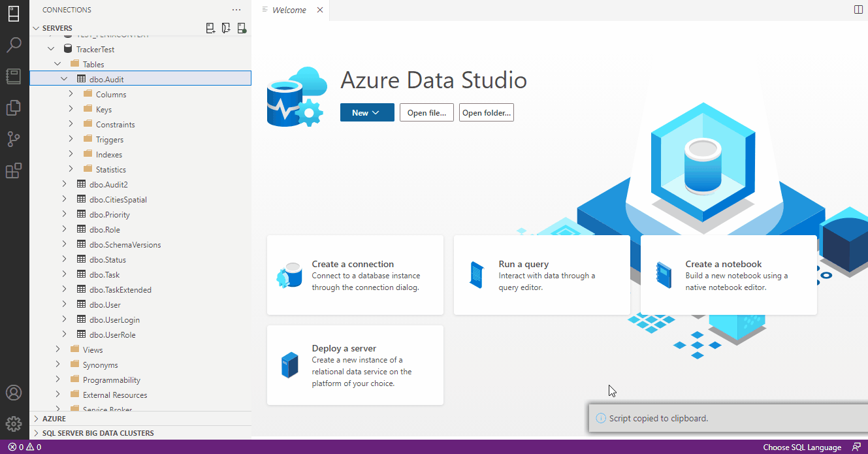868x454 pixels.
Task: Open the Extensions view
Action: 14,170
